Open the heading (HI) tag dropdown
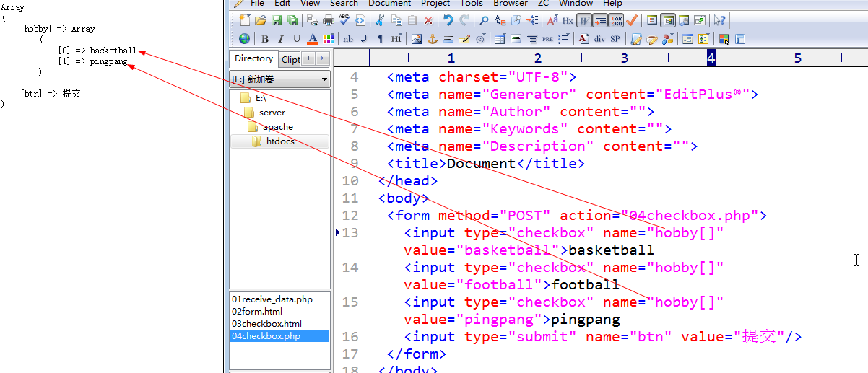This screenshot has height=373, width=868. 396,39
